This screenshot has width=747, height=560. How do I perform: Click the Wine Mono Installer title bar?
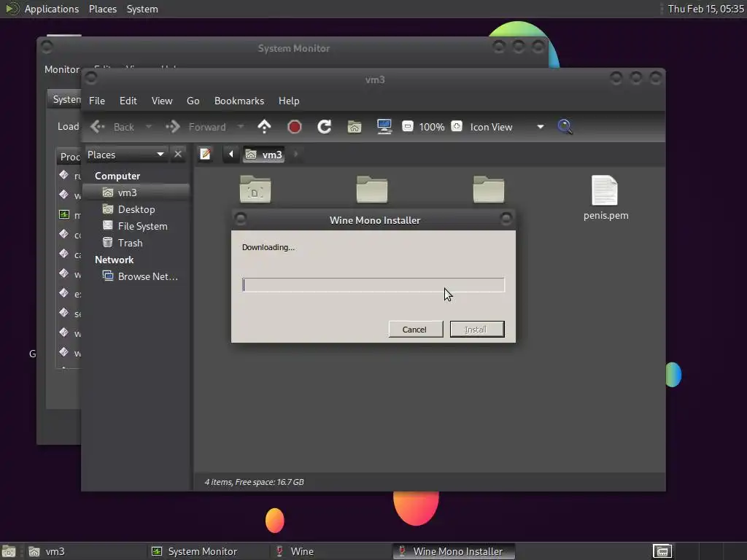[x=373, y=220]
